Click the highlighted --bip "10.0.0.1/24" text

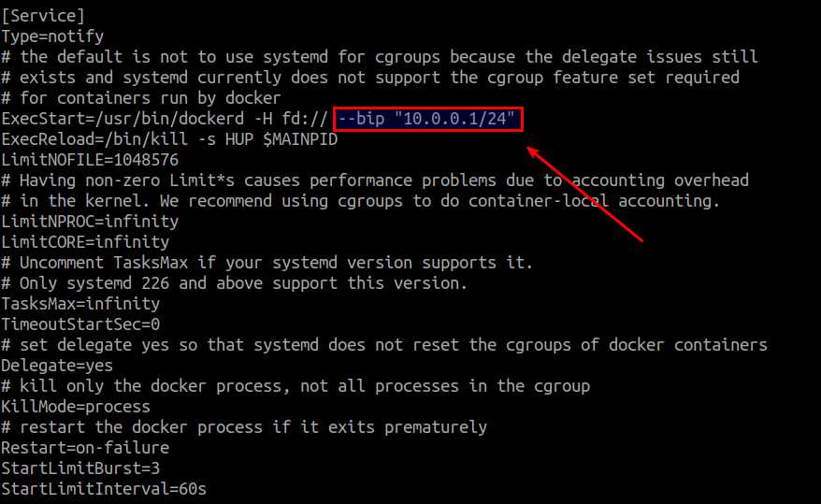point(426,119)
